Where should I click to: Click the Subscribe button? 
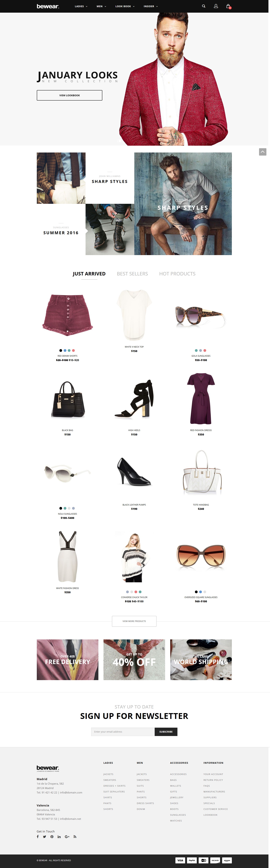[166, 732]
